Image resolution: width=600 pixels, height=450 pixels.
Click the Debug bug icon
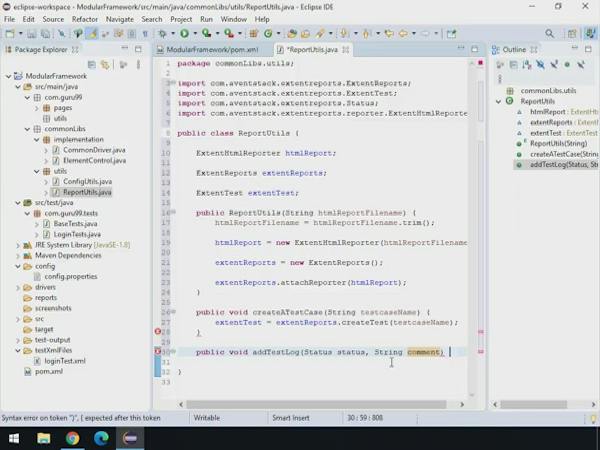pos(162,34)
